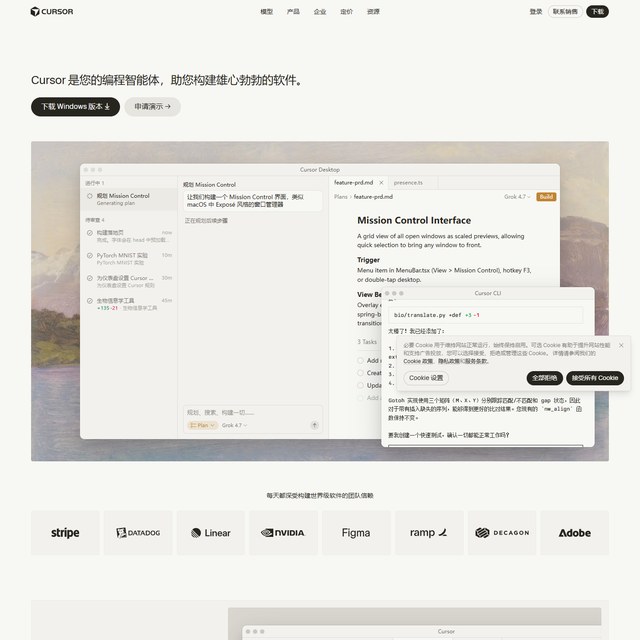Click the 3 Tasks label
This screenshot has height=640, width=640.
[x=367, y=342]
